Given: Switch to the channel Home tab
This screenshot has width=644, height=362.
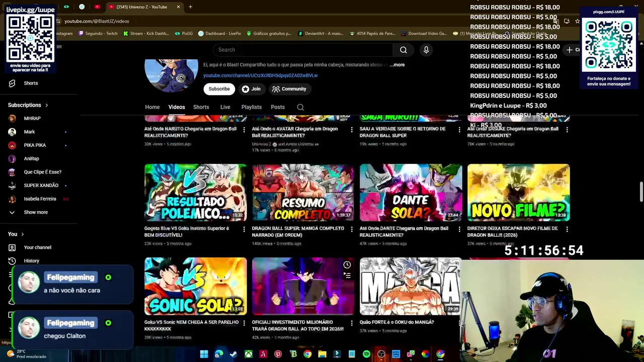Looking at the screenshot, I should [152, 107].
